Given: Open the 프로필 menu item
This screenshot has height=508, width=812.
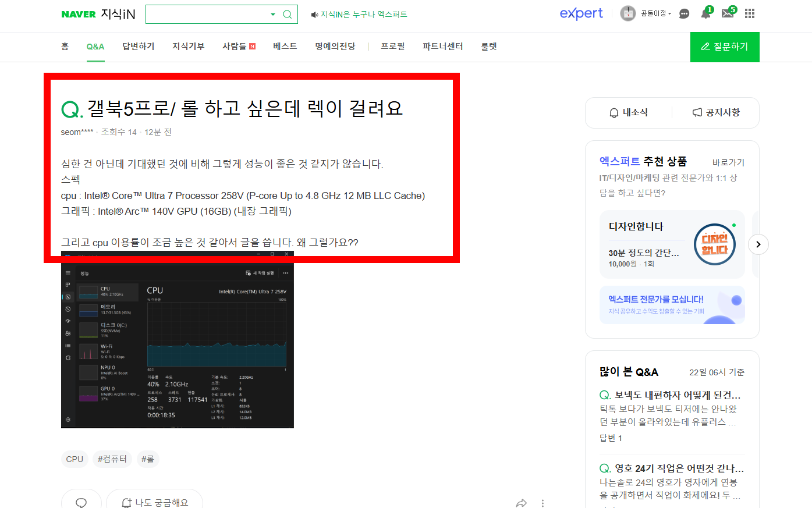Looking at the screenshot, I should (393, 47).
